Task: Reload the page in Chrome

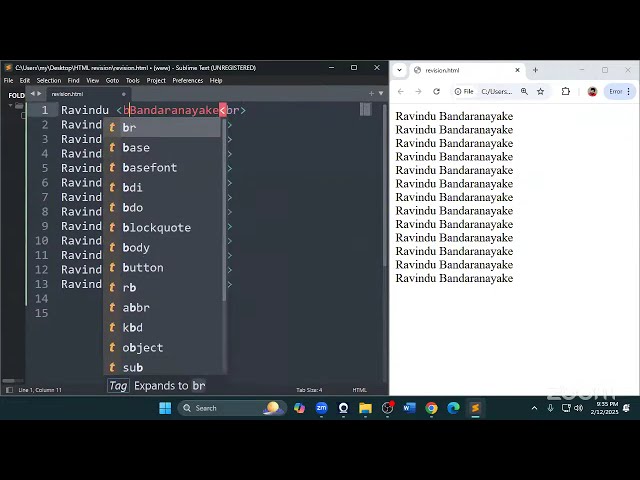Action: [x=436, y=91]
